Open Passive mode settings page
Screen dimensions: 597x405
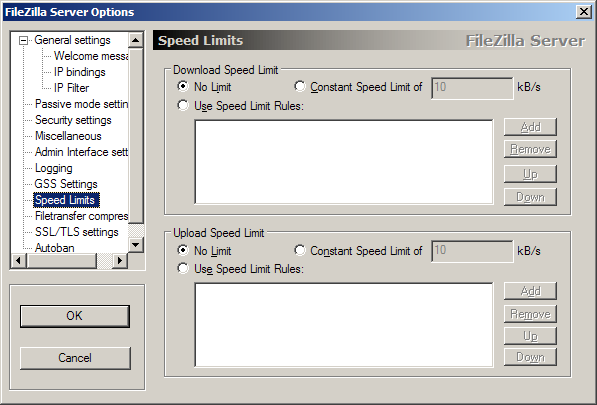pos(81,104)
